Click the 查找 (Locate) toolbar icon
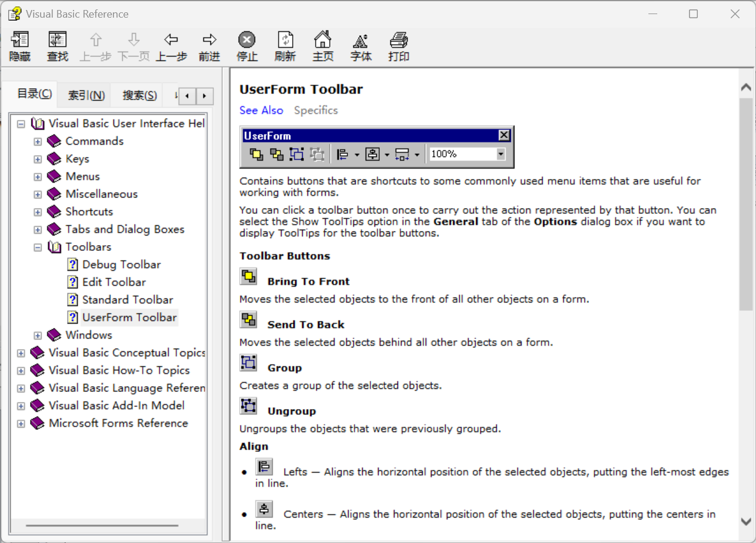The width and height of the screenshot is (756, 543). tap(58, 40)
